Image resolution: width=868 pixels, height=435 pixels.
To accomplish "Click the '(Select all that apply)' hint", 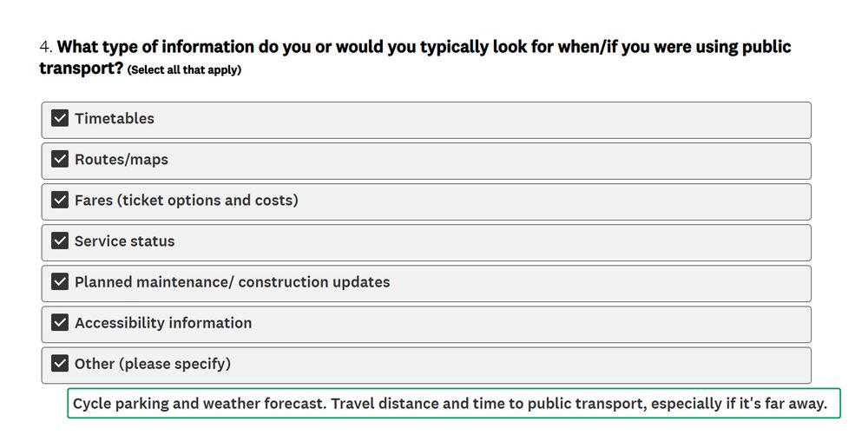I will (x=184, y=70).
